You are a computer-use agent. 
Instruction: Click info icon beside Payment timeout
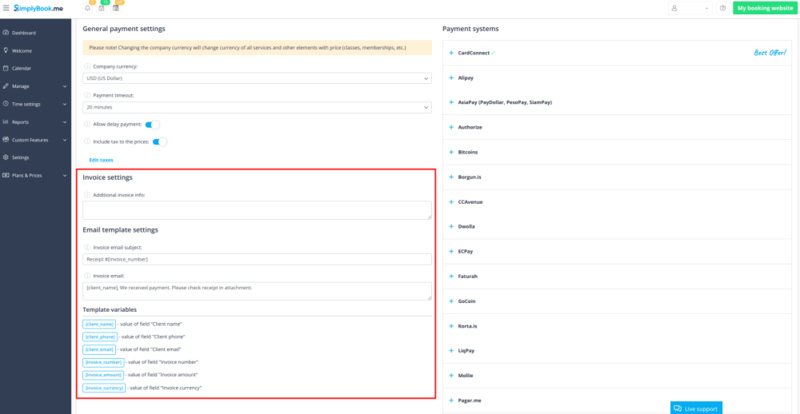coord(88,95)
